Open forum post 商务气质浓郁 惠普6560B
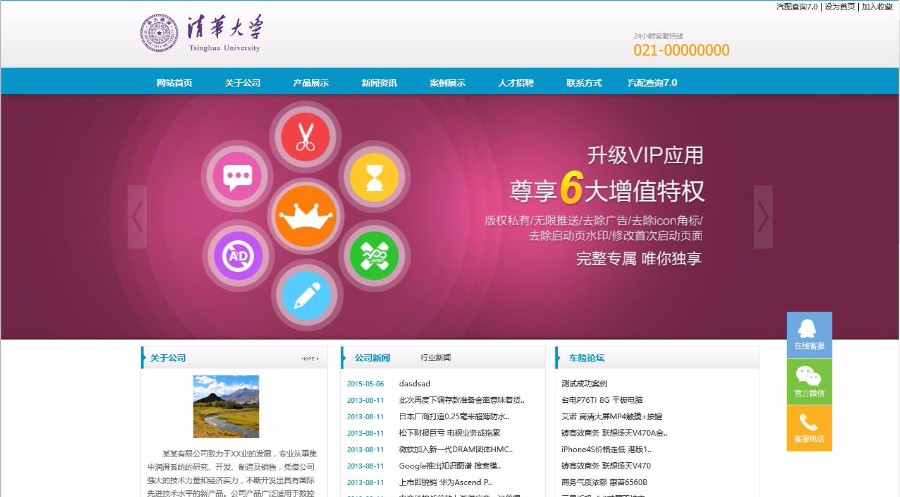Screen dimensions: 900x497 (604, 483)
